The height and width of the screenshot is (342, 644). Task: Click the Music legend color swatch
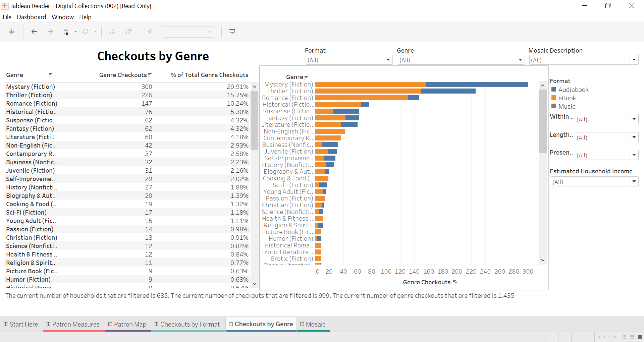pyautogui.click(x=554, y=106)
